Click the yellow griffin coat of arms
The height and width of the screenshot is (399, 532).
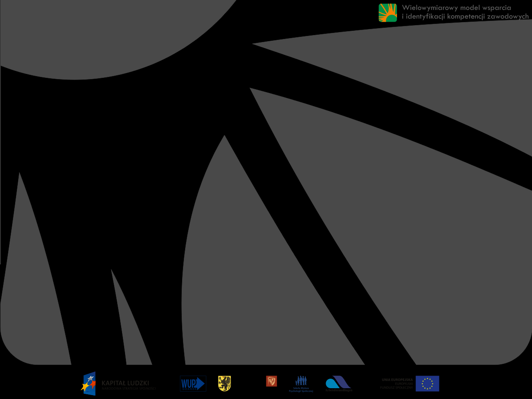[224, 383]
